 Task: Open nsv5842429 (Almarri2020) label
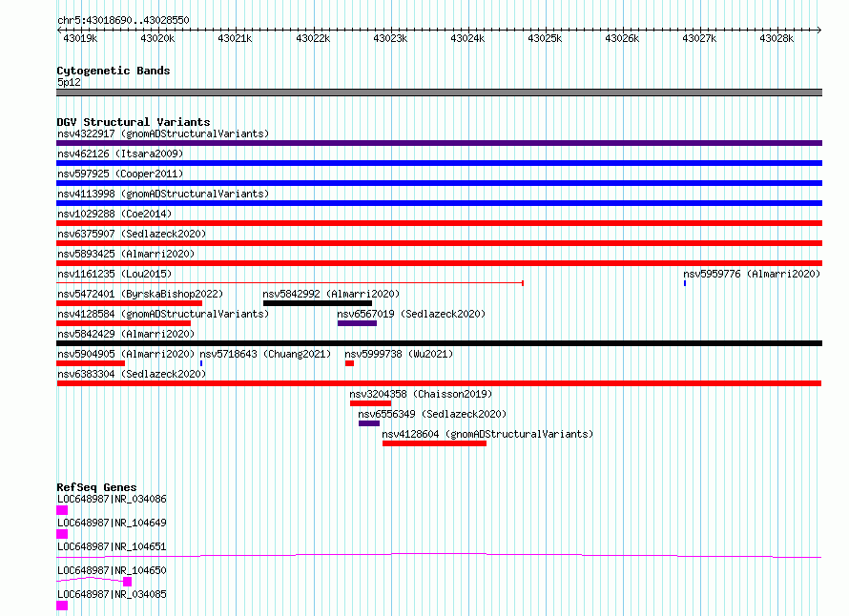pyautogui.click(x=126, y=334)
